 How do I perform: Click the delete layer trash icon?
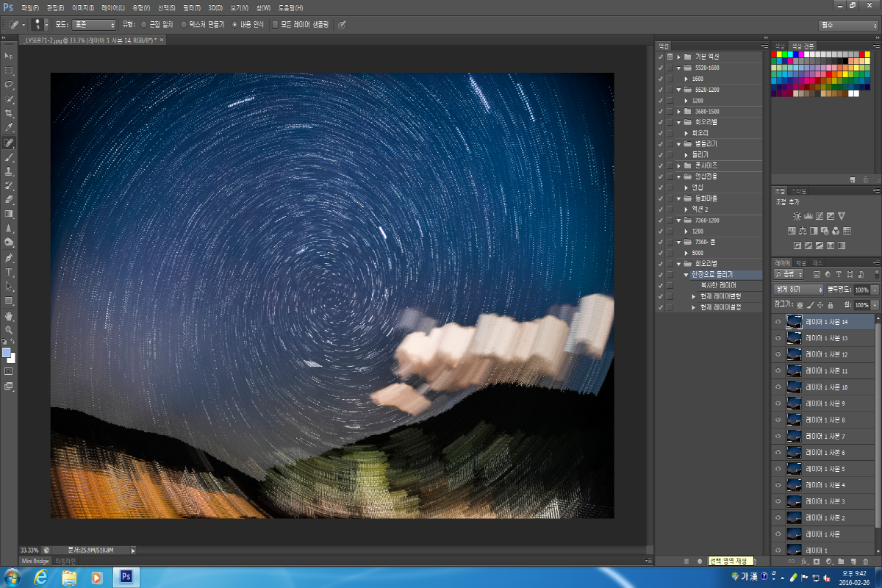867,561
